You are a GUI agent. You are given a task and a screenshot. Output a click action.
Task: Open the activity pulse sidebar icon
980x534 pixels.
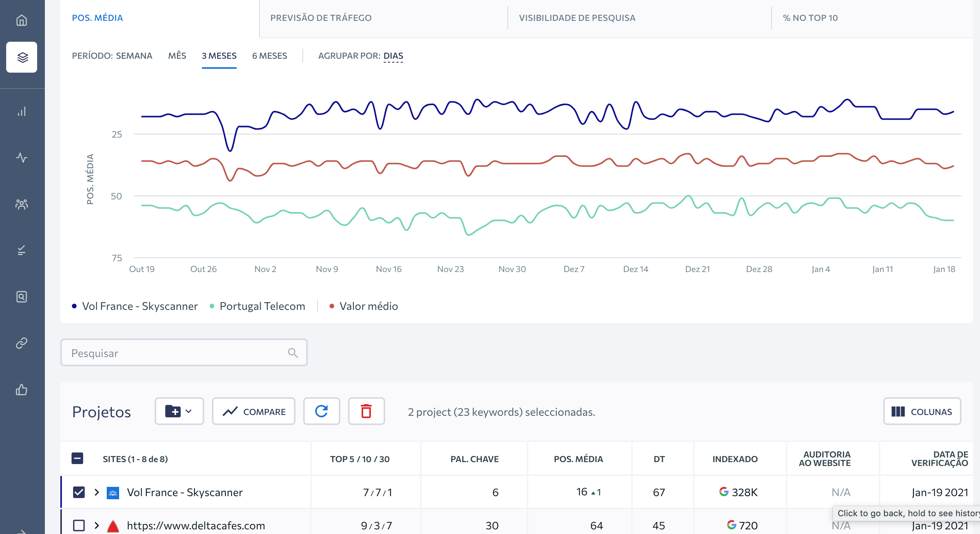[22, 158]
